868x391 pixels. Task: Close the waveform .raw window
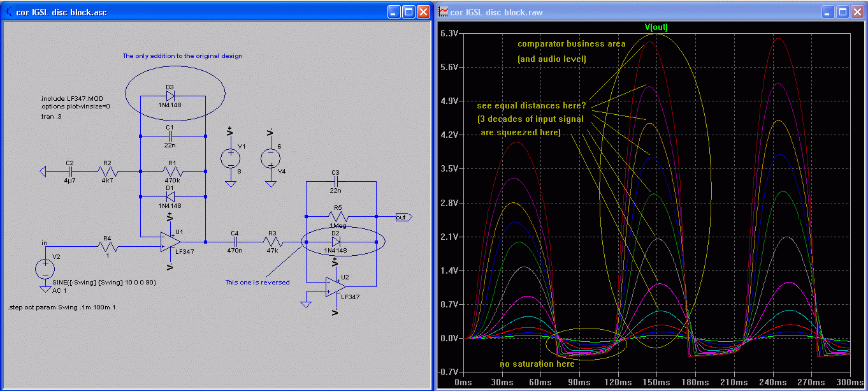pyautogui.click(x=857, y=11)
